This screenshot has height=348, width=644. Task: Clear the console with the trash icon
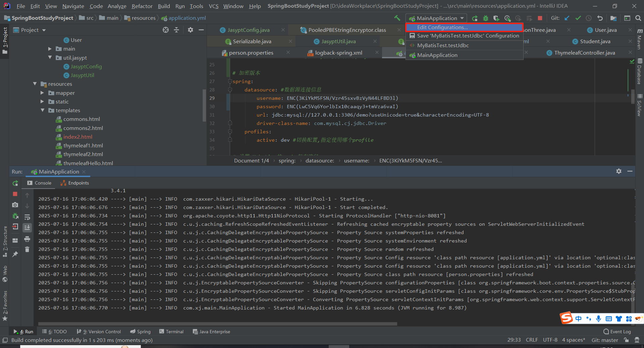[27, 250]
